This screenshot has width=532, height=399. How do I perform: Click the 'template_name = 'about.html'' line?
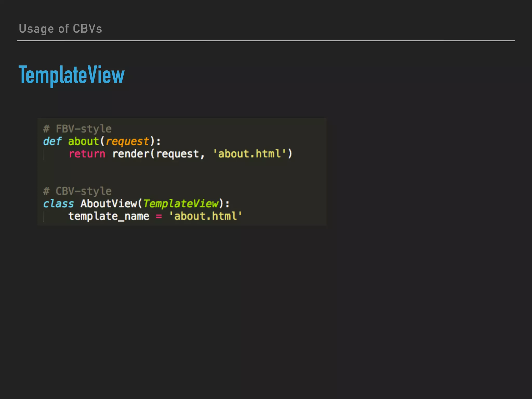(155, 216)
